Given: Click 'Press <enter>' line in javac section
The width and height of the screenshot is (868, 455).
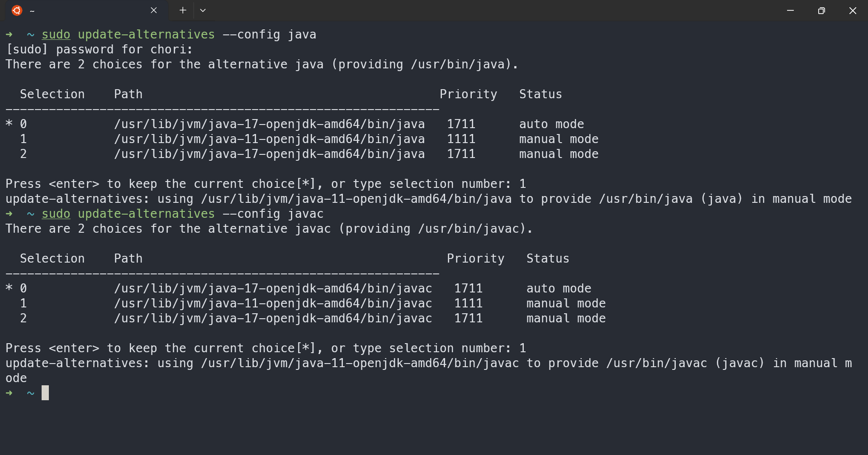Looking at the screenshot, I should pos(266,348).
